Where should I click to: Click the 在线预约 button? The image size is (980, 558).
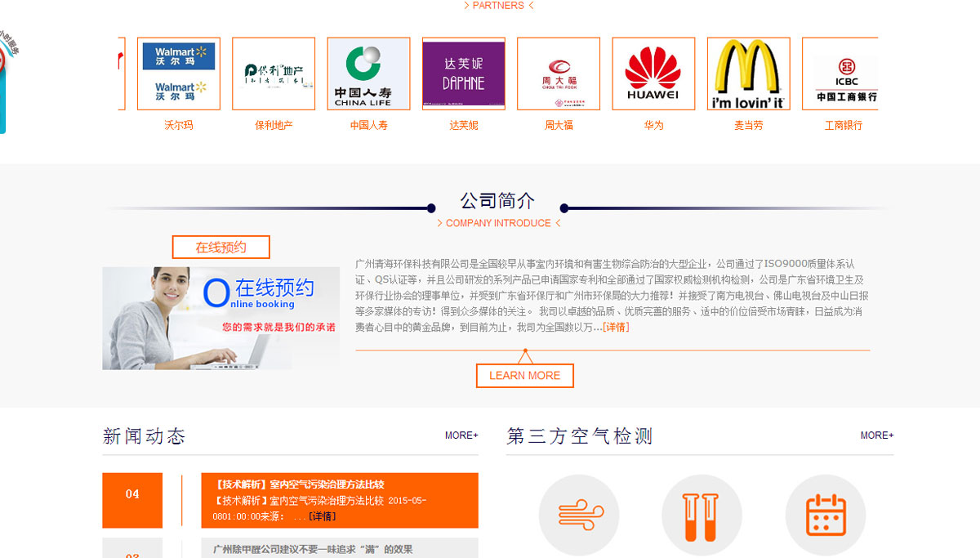220,247
